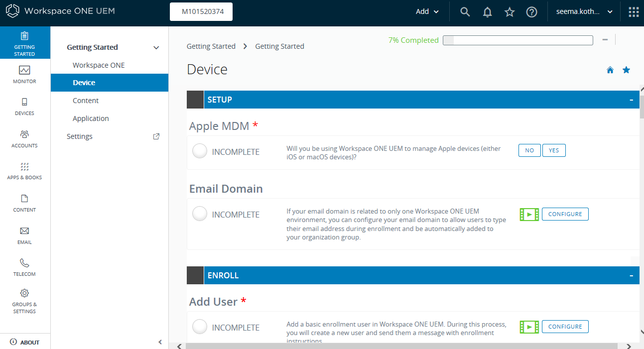Screen dimensions: 644x349
Task: Open the apps grid launcher icon
Action: [634, 12]
